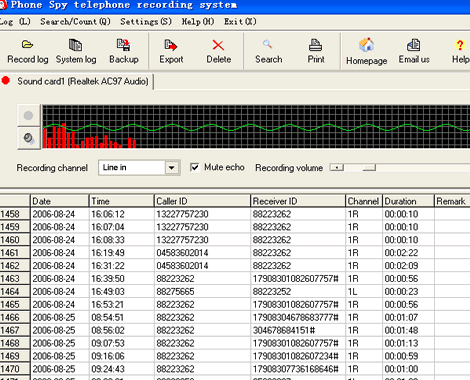Open the Settings (S) menu

(146, 22)
